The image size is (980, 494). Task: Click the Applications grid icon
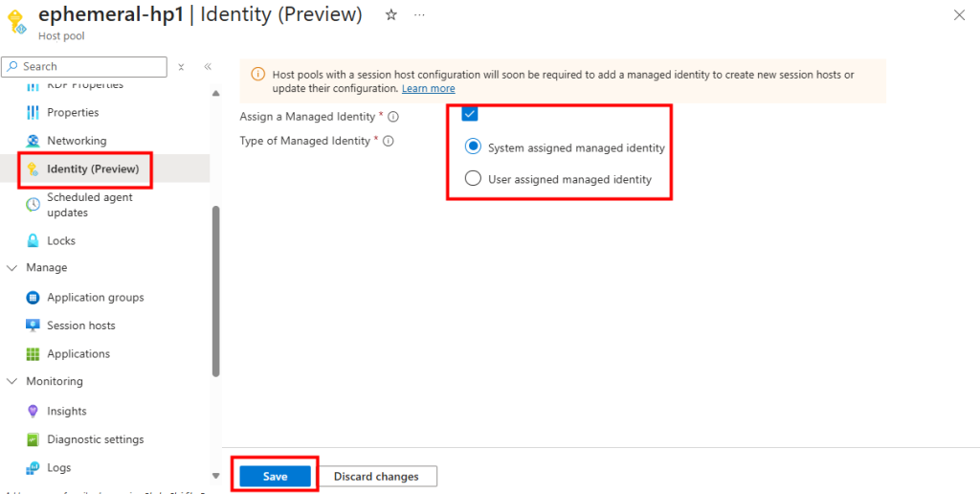point(33,354)
